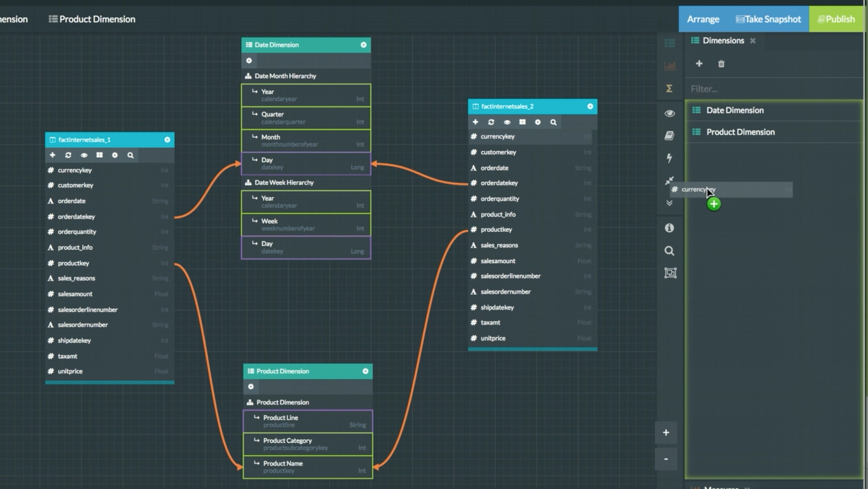Select the Date Dimension tab in Dimensions panel
Image resolution: width=868 pixels, height=489 pixels.
click(734, 110)
